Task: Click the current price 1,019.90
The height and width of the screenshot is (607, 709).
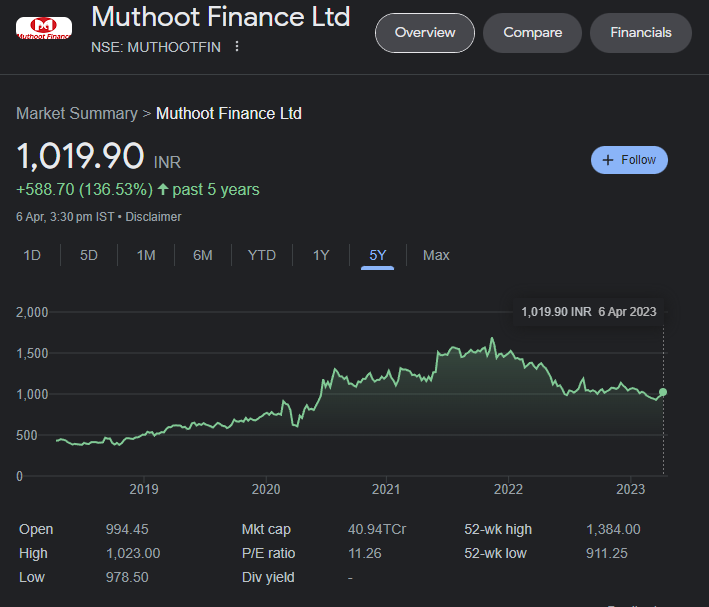Action: coord(80,156)
